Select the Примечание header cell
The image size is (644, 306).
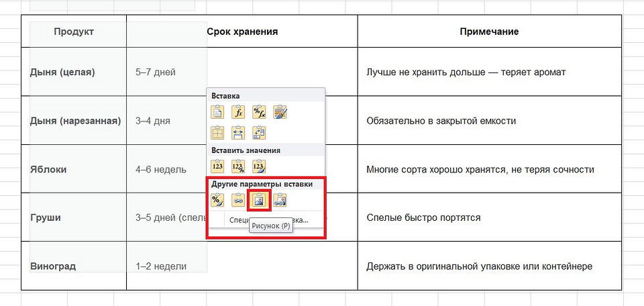pyautogui.click(x=489, y=32)
